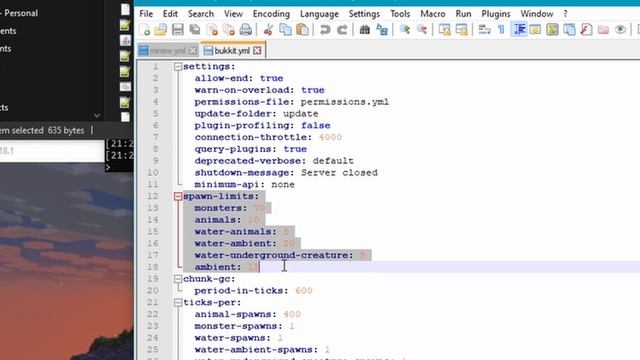
Task: Open the View menu
Action: point(233,13)
